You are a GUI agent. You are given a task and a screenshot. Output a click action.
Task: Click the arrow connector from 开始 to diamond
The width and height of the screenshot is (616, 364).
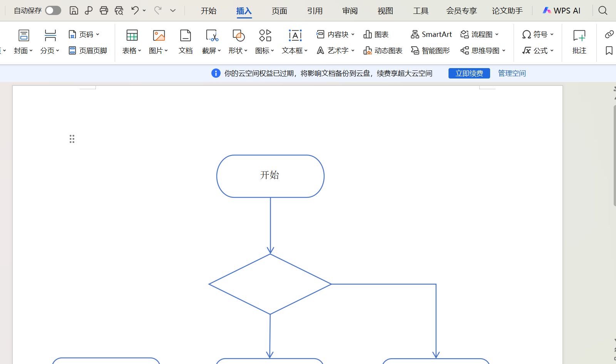271,226
